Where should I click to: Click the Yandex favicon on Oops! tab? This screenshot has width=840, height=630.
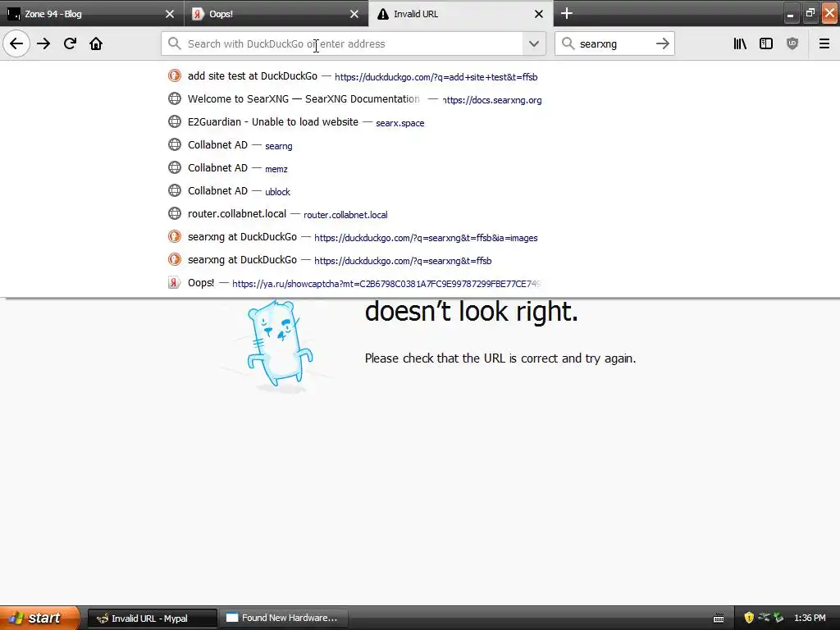(198, 14)
